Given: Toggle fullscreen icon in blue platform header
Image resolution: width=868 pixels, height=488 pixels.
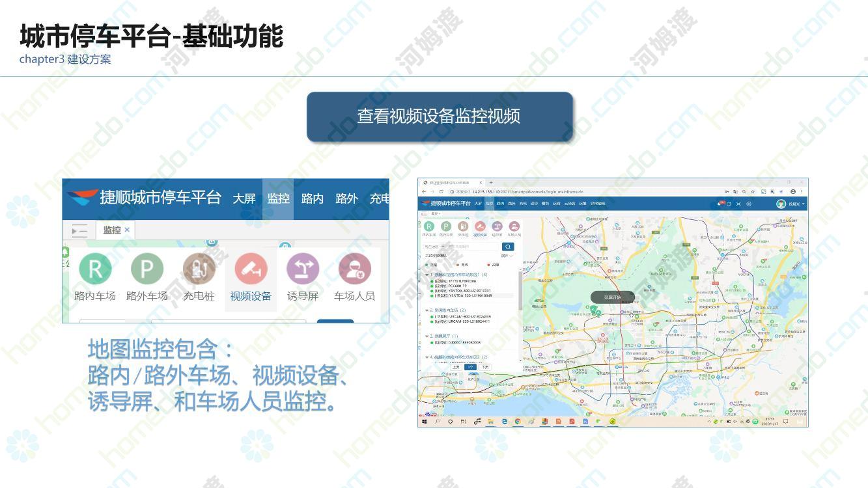Looking at the screenshot, I should pyautogui.click(x=738, y=204).
